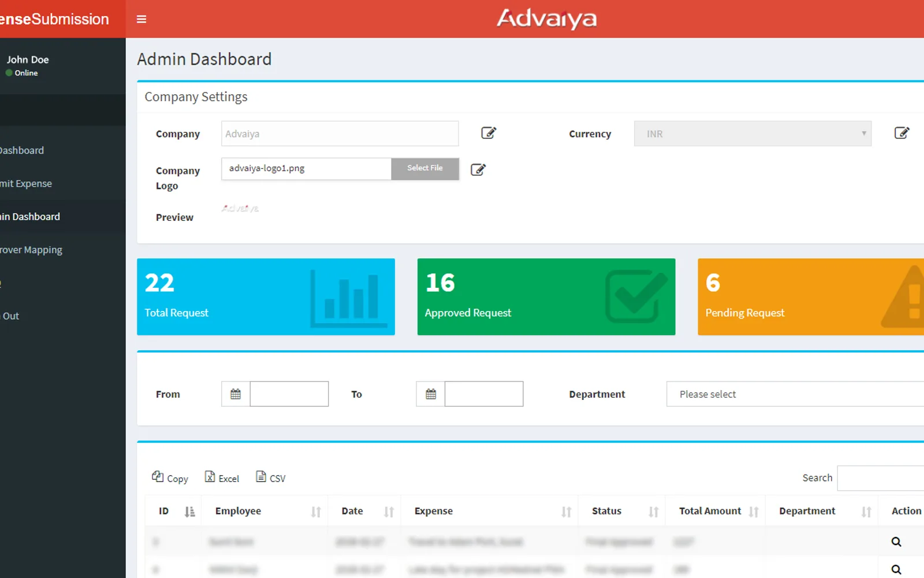
Task: Open the Dashboard sidebar menu item
Action: point(22,150)
